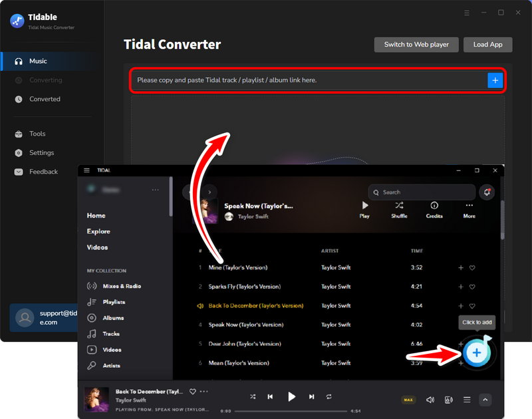This screenshot has width=532, height=419.
Task: Click the Switch to Web player button
Action: click(x=416, y=45)
